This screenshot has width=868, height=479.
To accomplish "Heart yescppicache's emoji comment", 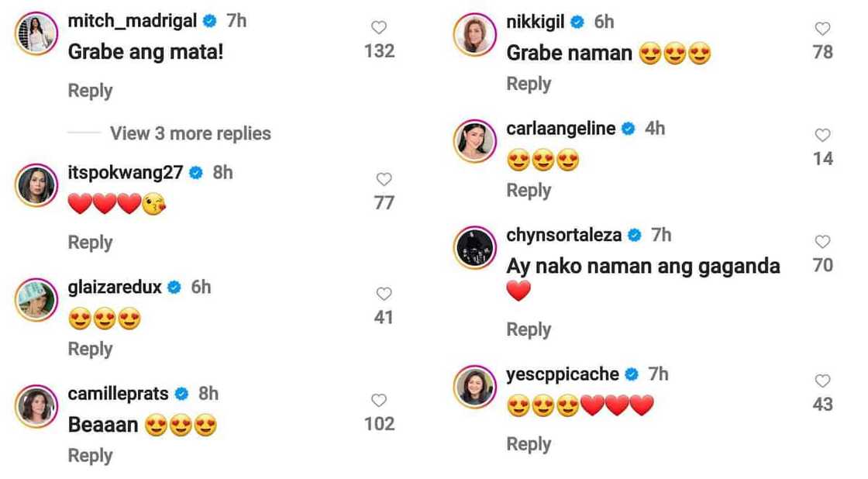I will pos(822,381).
